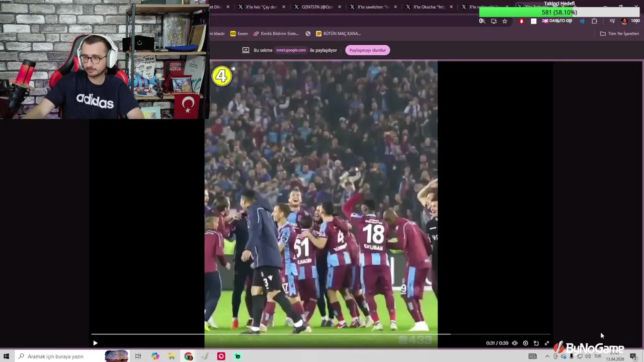The image size is (644, 362).
Task: Open the Exxen bookmark
Action: [x=239, y=34]
